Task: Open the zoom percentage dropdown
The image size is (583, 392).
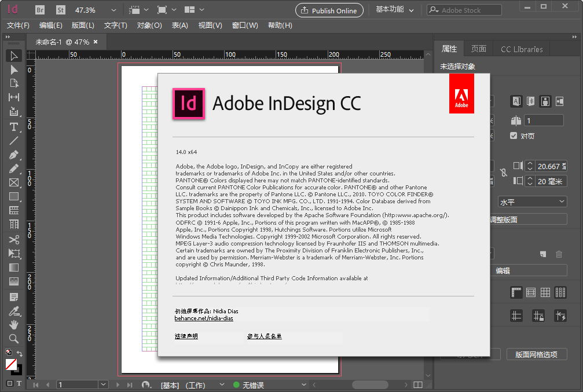Action: pyautogui.click(x=113, y=10)
